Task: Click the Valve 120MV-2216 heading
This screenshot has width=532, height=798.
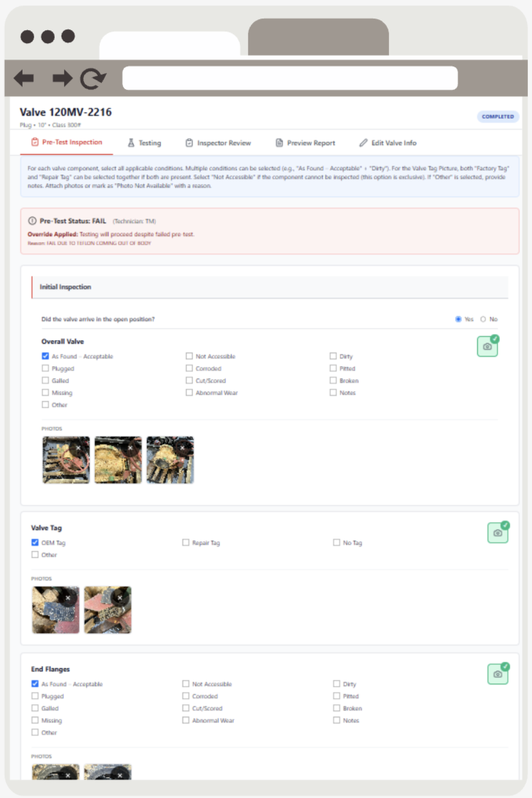Action: (x=66, y=112)
